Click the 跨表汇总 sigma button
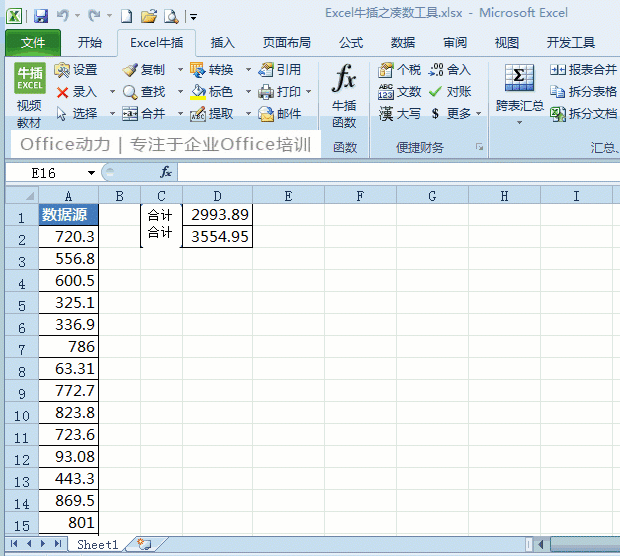This screenshot has width=620, height=556. [520, 95]
